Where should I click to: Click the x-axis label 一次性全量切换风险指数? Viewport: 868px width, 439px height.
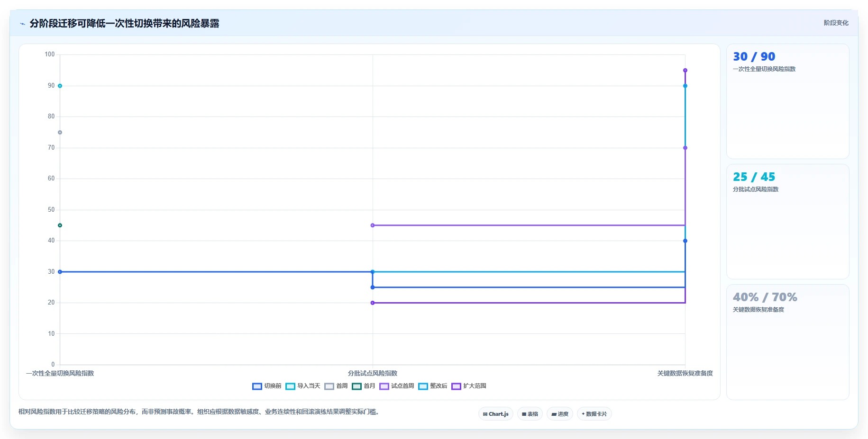60,374
